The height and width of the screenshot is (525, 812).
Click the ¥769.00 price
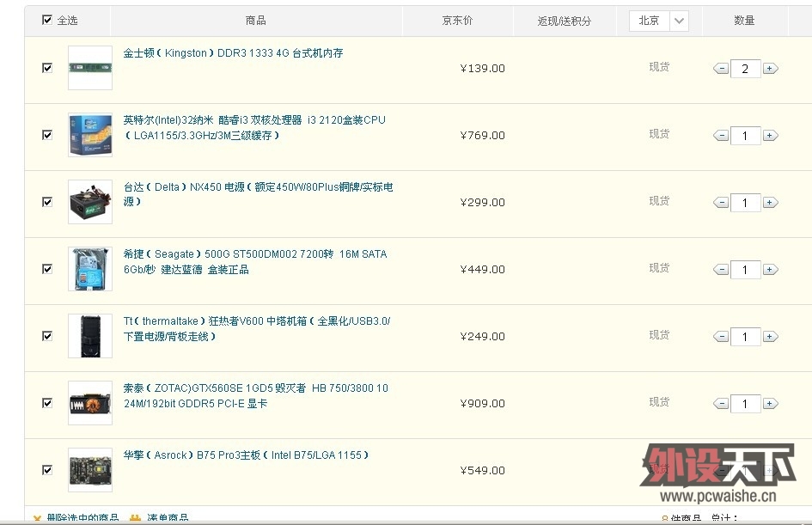coord(482,135)
